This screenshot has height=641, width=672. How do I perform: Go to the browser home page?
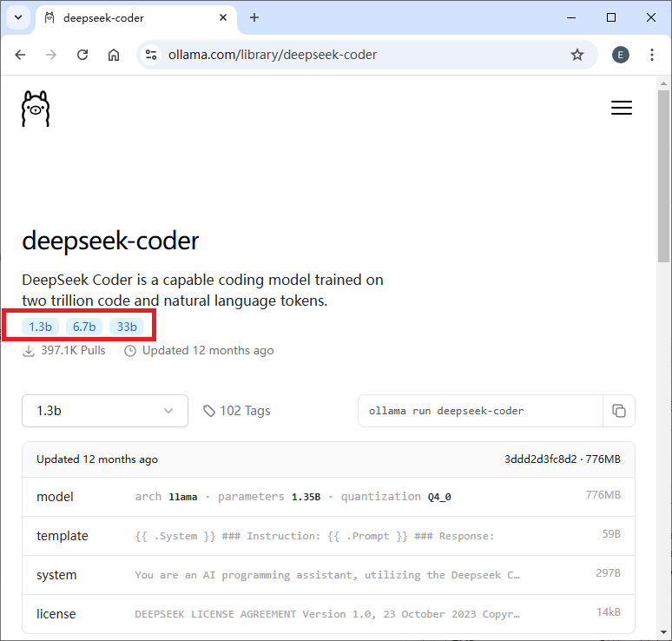click(114, 55)
